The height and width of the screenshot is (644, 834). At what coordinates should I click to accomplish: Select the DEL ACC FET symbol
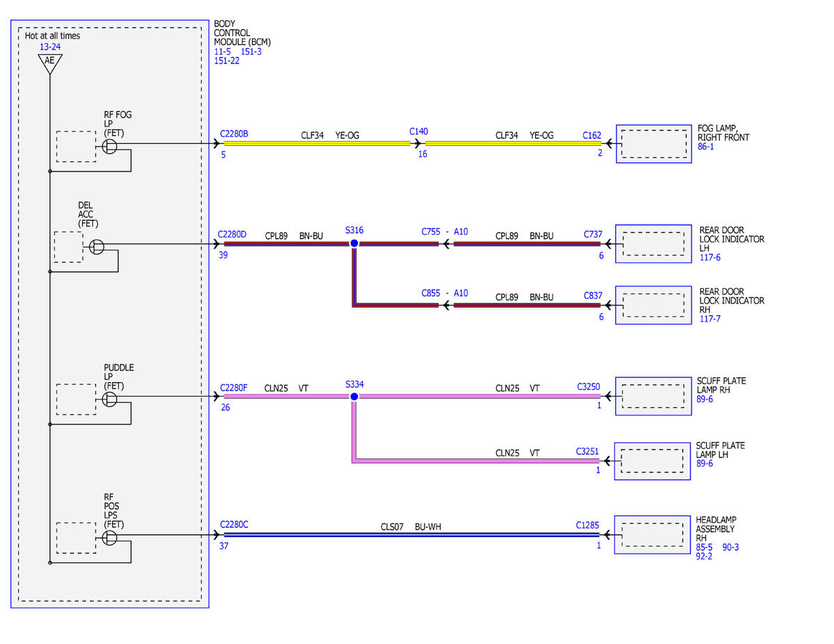tap(97, 246)
